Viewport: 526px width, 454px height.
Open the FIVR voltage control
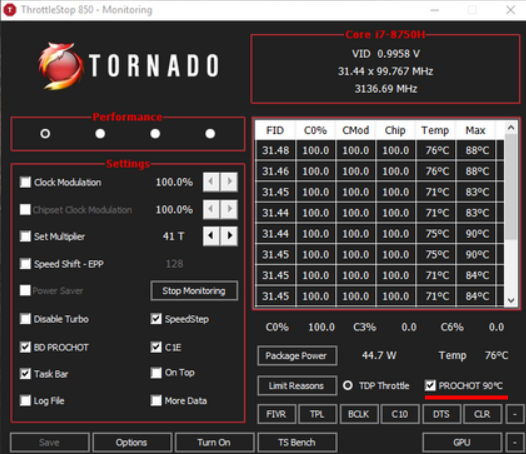[x=276, y=414]
